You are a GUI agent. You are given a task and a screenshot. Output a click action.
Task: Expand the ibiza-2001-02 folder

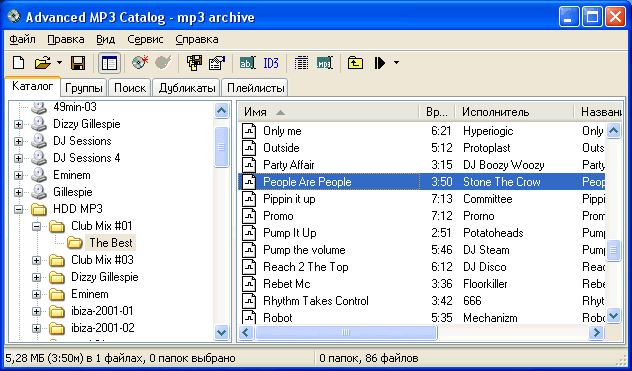[36, 328]
